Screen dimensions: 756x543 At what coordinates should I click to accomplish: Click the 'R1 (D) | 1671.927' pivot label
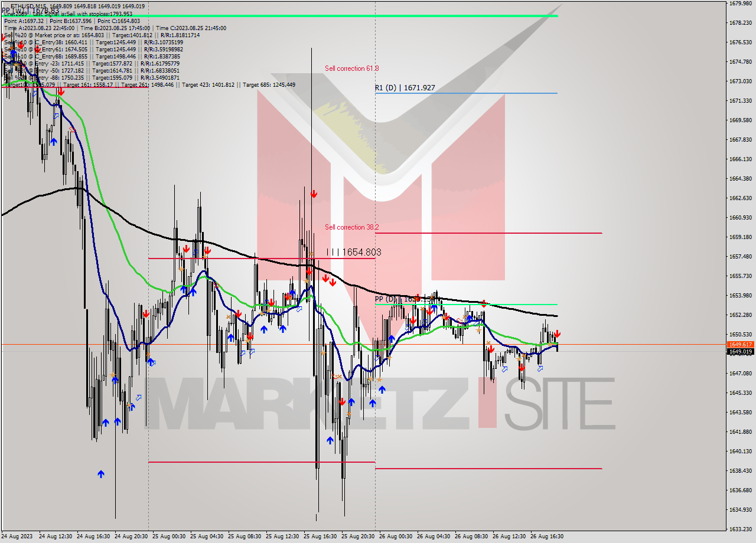pos(405,88)
